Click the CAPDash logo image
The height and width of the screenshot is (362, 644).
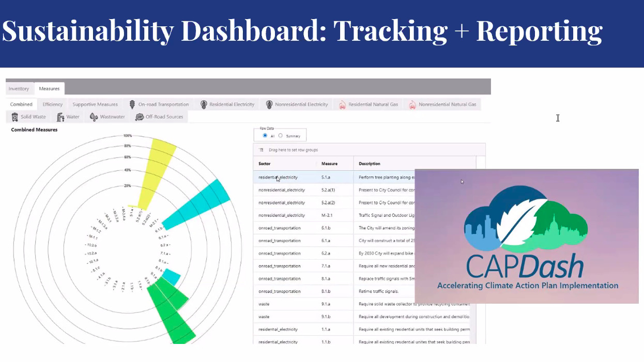point(527,236)
